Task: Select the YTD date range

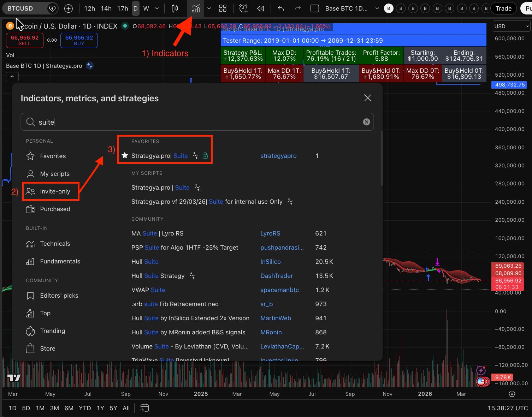Action: click(85, 408)
